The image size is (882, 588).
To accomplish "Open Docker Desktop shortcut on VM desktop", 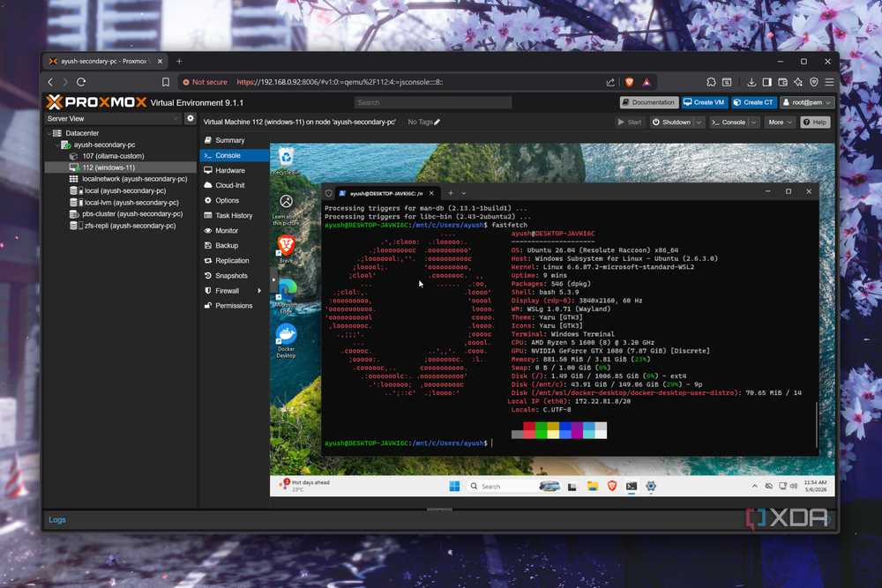I will (286, 341).
